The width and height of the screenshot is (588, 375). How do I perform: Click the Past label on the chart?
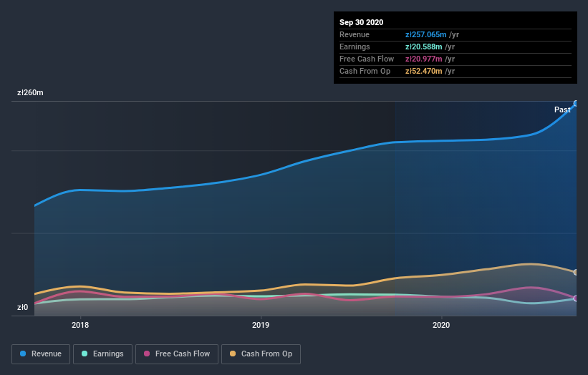562,109
